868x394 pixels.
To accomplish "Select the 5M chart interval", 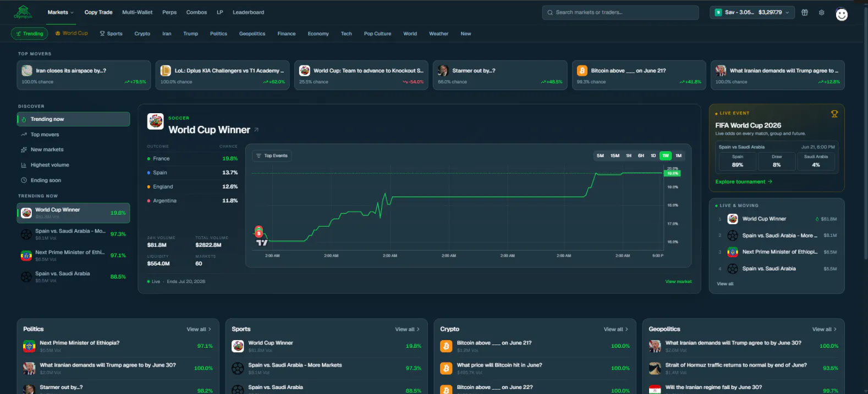I will [x=600, y=156].
